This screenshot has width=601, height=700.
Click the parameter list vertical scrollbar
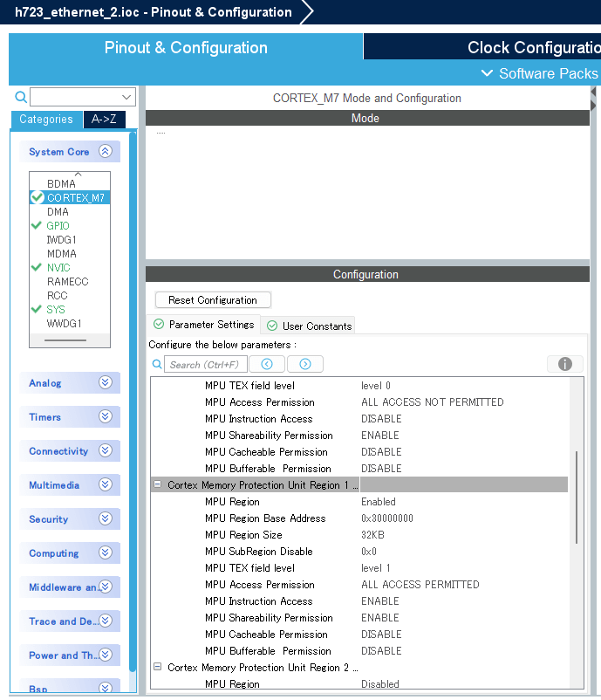[577, 498]
